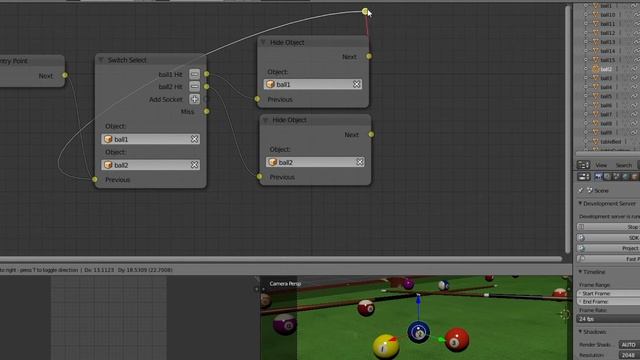This screenshot has height=360, width=640.
Task: Click the End Frame field
Action: (x=608, y=302)
